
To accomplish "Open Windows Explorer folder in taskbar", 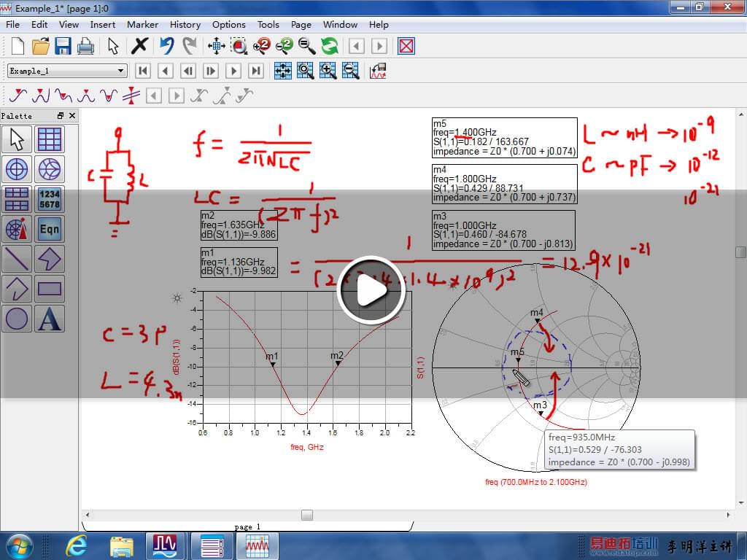I will tap(121, 546).
